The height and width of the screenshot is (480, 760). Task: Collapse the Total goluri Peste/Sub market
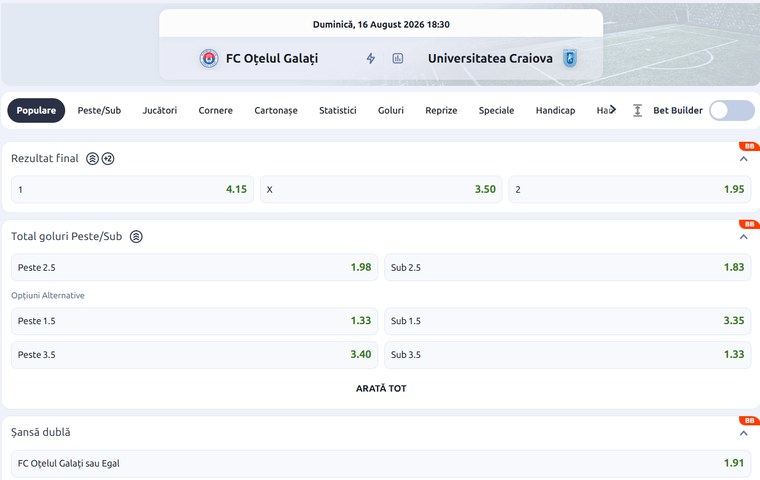(x=744, y=237)
